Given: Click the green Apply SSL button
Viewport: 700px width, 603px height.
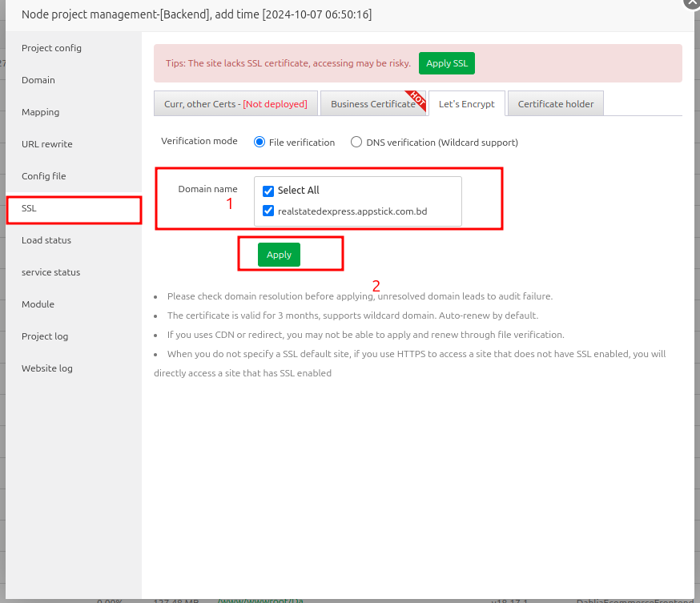Looking at the screenshot, I should (x=446, y=63).
